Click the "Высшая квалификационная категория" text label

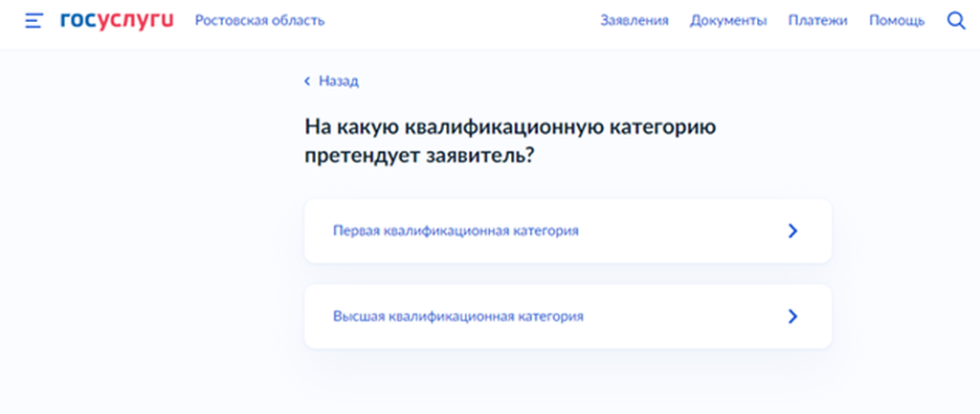(x=457, y=316)
